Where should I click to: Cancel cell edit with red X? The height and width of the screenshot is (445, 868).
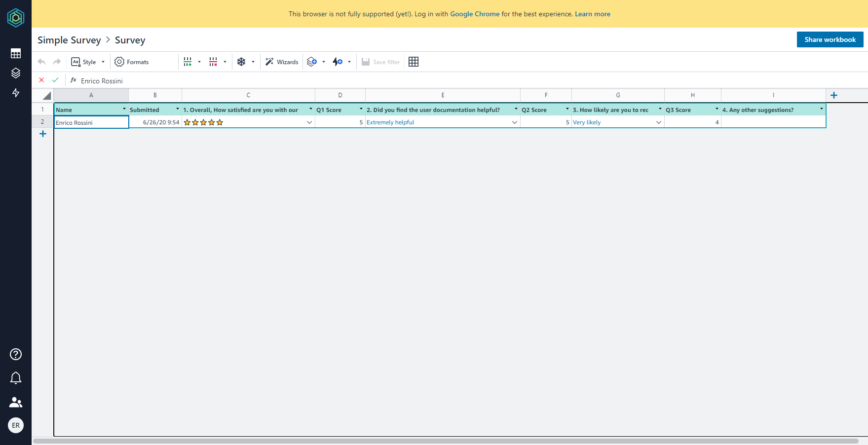pyautogui.click(x=41, y=80)
